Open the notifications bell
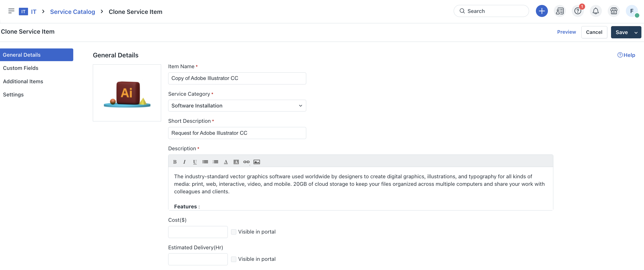 tap(595, 11)
